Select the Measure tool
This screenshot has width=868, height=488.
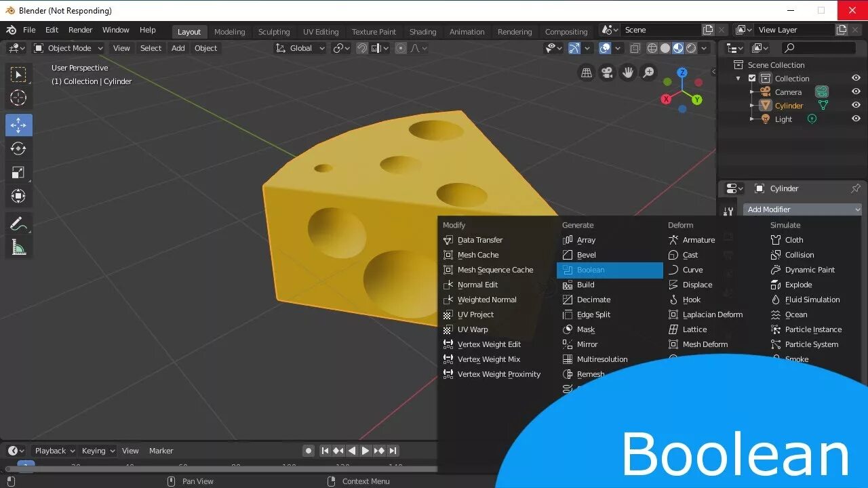18,247
